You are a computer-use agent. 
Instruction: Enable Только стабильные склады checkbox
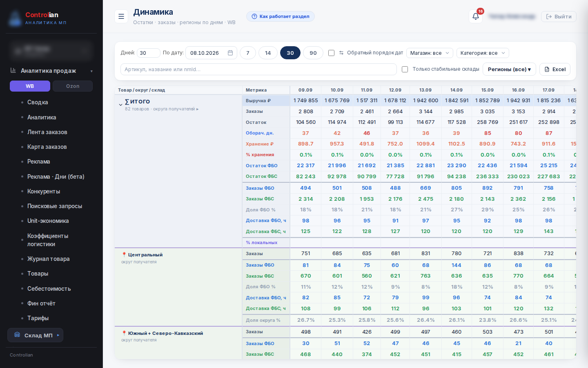[405, 69]
